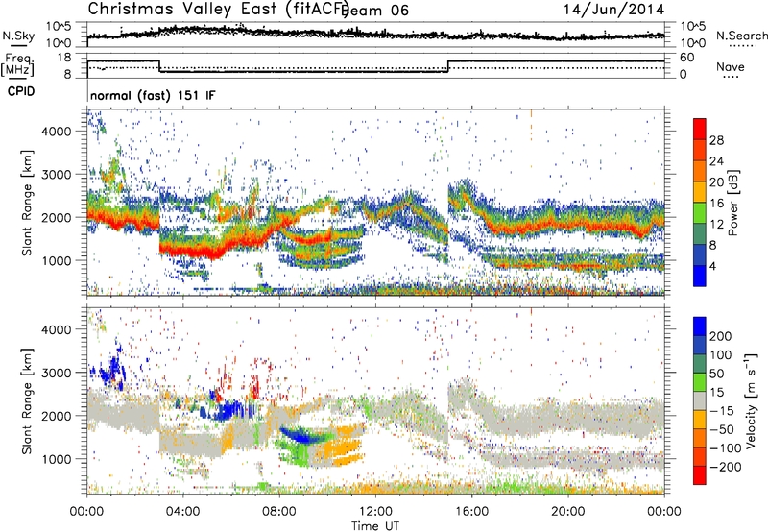The image size is (768, 532).
Task: Click the '200' velocity colorbar label
Action: point(721,336)
